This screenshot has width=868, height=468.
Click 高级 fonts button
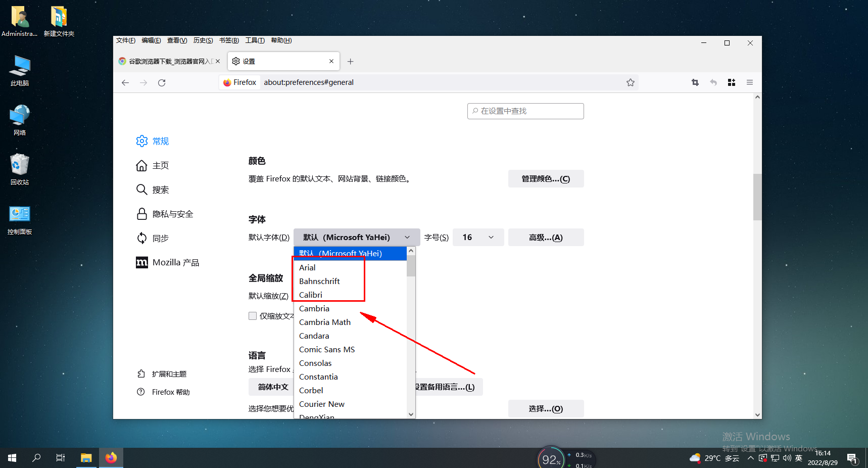click(x=546, y=238)
